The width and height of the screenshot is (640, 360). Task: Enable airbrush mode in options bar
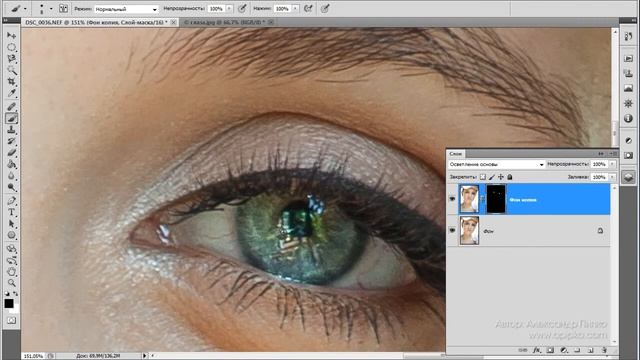click(308, 9)
